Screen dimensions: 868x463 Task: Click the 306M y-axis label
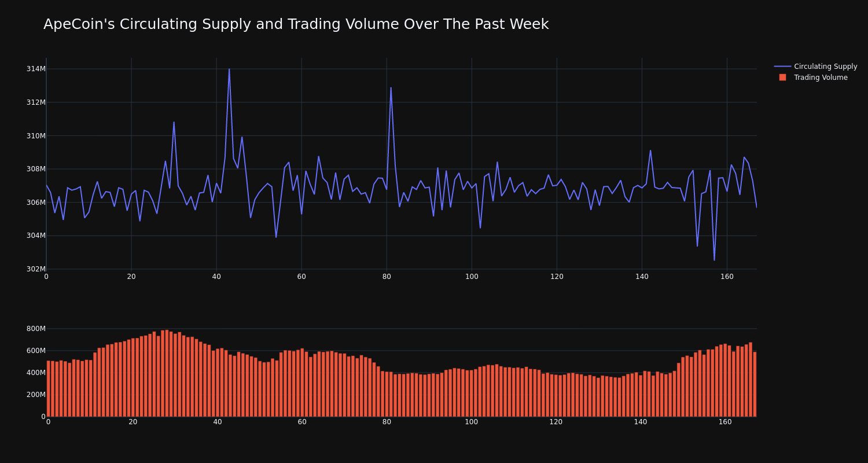pos(36,203)
